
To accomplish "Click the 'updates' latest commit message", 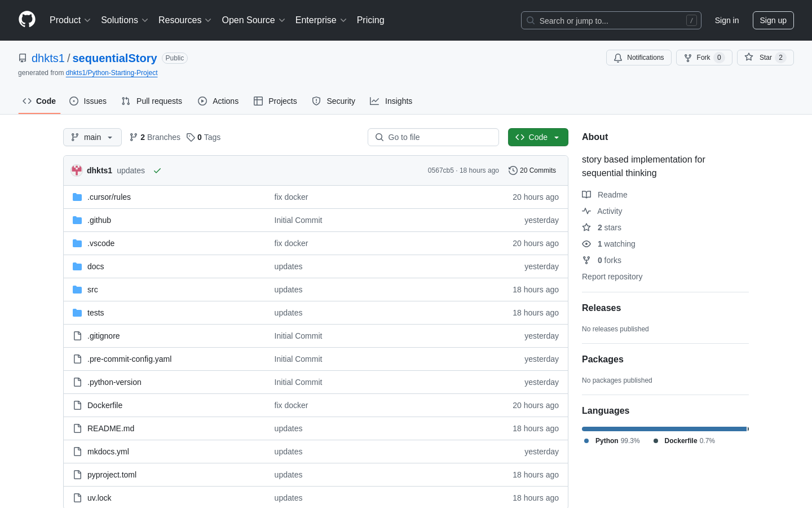I will click(131, 170).
